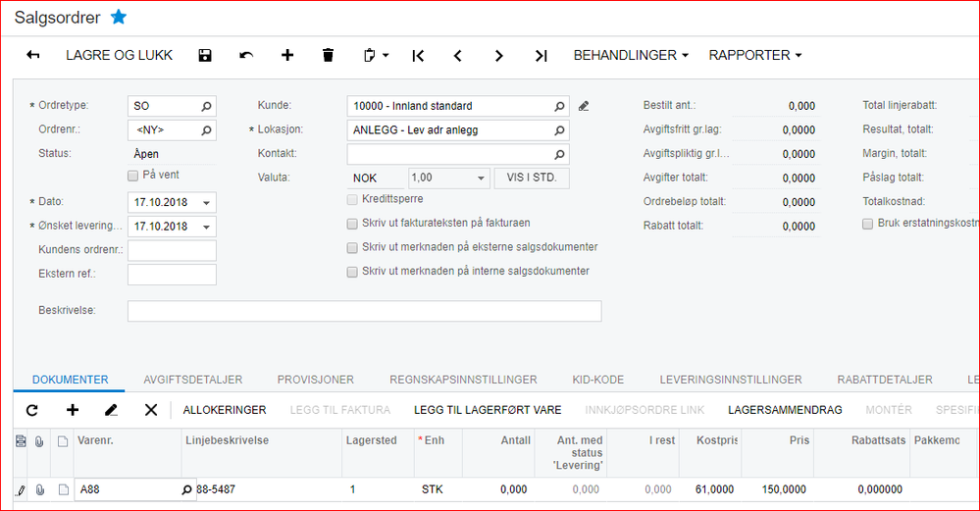The height and width of the screenshot is (511, 980).
Task: Refresh the document lines grid
Action: click(31, 410)
